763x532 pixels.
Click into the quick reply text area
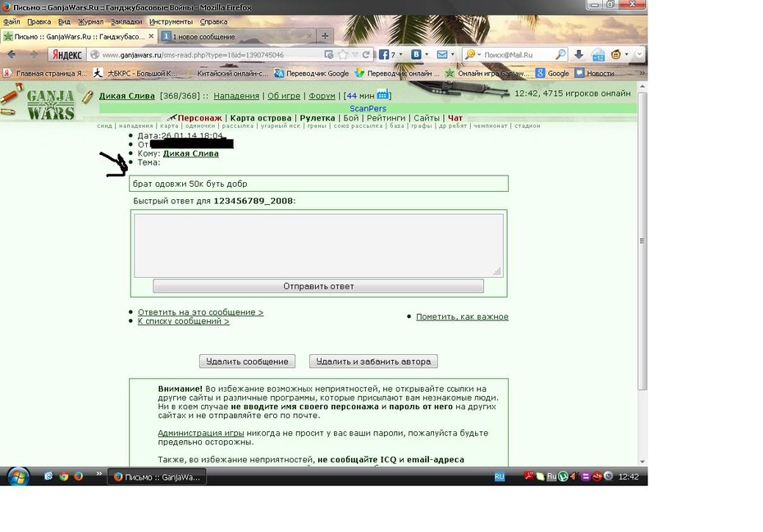pos(318,246)
